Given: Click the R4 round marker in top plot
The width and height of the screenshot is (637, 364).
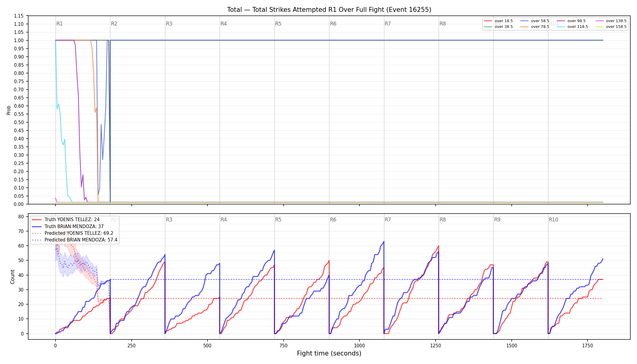Looking at the screenshot, I should point(224,24).
